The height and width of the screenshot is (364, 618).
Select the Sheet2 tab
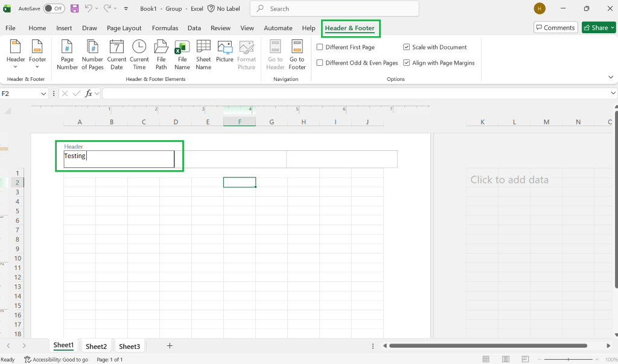point(96,346)
